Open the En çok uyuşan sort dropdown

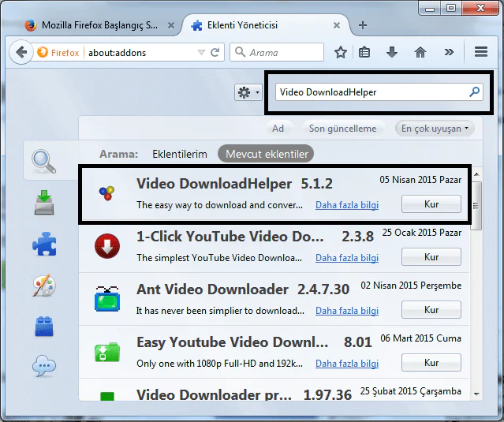pos(435,129)
